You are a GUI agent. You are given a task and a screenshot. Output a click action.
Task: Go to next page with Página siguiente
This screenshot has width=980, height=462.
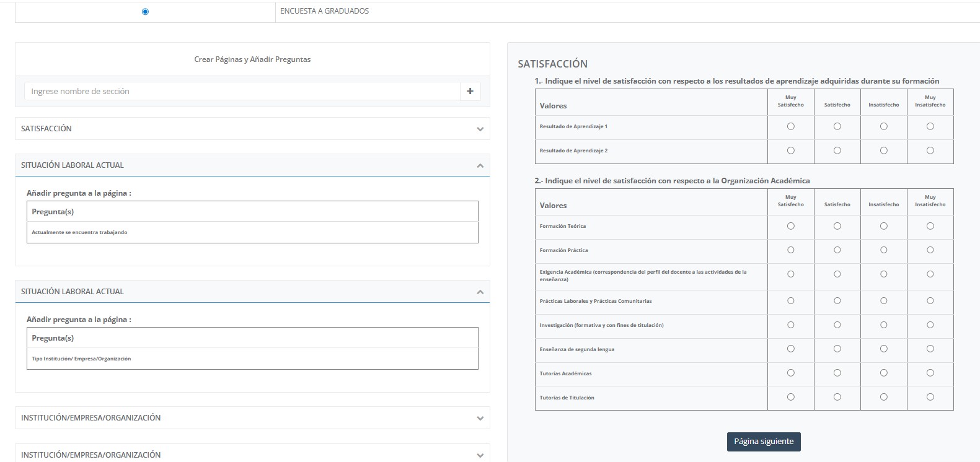tap(764, 442)
